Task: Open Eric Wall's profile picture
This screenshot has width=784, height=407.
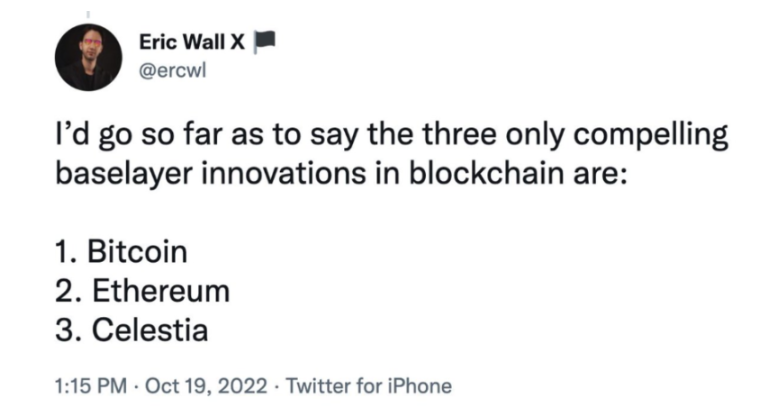Action: (88, 58)
